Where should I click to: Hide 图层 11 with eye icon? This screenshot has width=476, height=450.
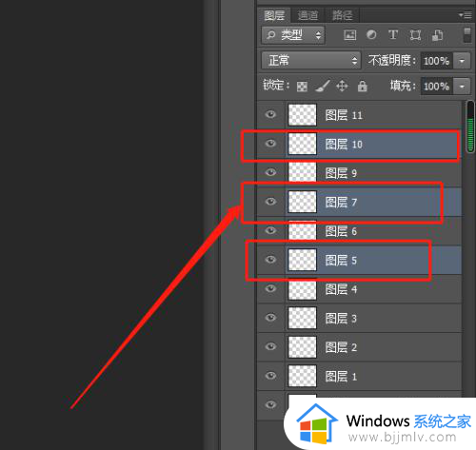click(270, 114)
